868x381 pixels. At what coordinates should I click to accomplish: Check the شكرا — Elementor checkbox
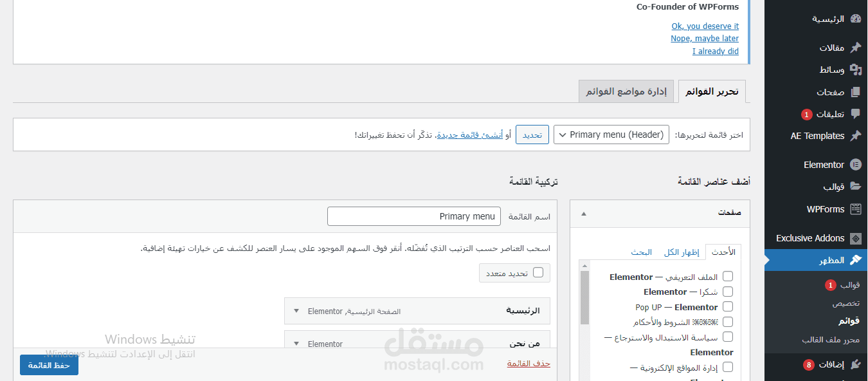click(x=727, y=292)
